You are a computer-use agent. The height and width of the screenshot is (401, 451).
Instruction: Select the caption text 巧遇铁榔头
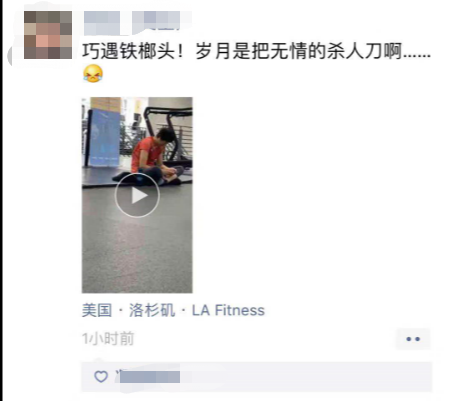tap(128, 51)
